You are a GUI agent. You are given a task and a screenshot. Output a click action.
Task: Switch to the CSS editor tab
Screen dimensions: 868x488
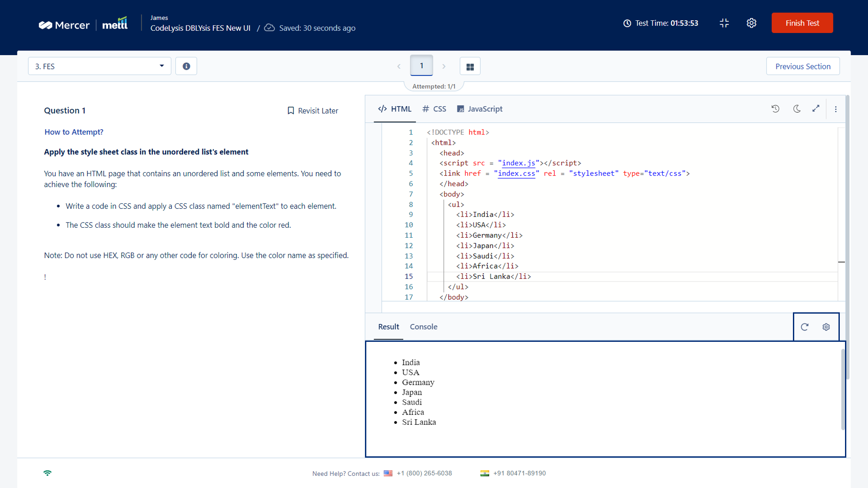coord(434,109)
